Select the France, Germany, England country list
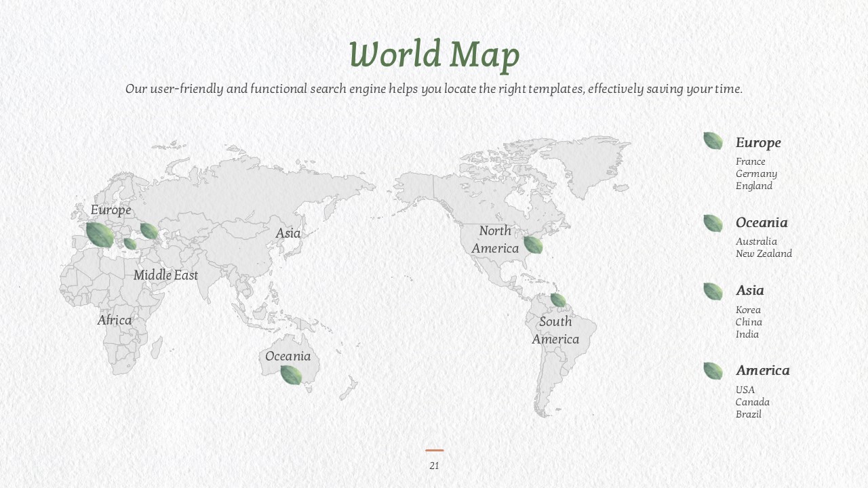The image size is (868, 488). coord(756,174)
